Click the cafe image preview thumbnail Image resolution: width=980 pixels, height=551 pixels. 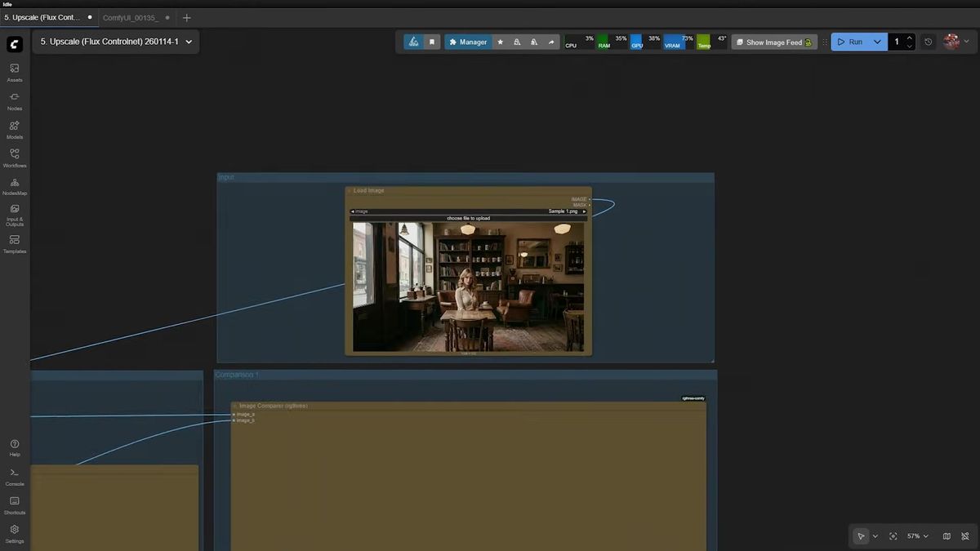(x=468, y=287)
